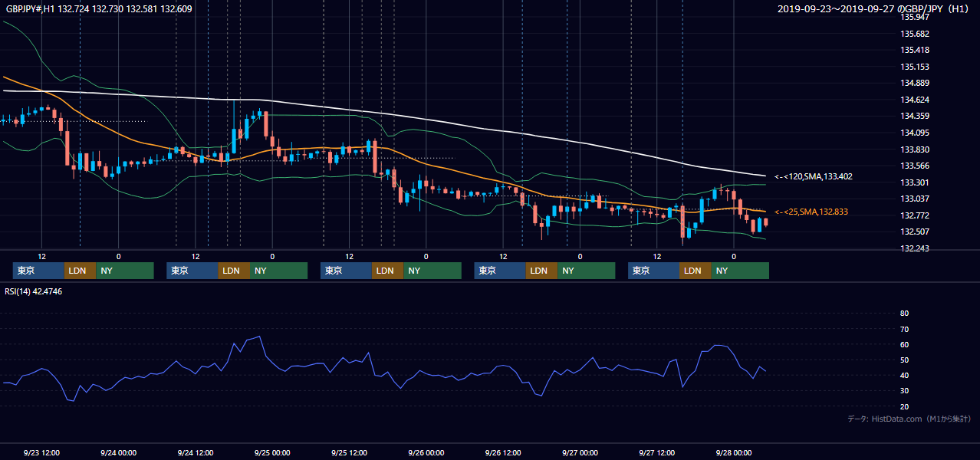
Task: Click price axis value 132.243
Action: click(914, 248)
